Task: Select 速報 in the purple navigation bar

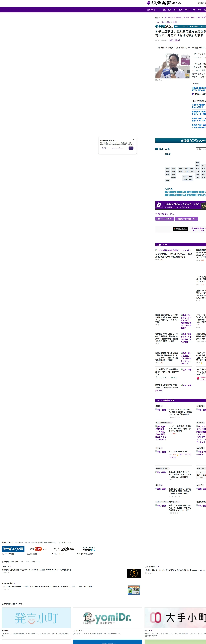Action: (x=164, y=10)
